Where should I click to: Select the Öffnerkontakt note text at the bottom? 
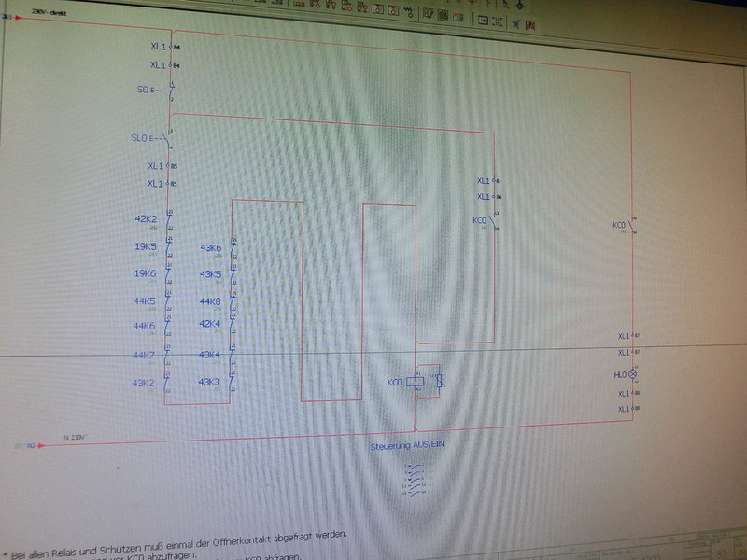[x=177, y=536]
